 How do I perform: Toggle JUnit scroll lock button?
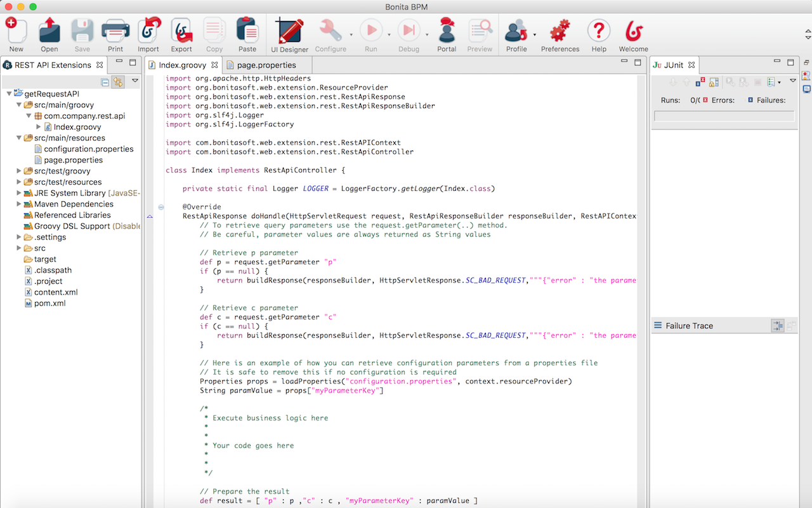[714, 82]
